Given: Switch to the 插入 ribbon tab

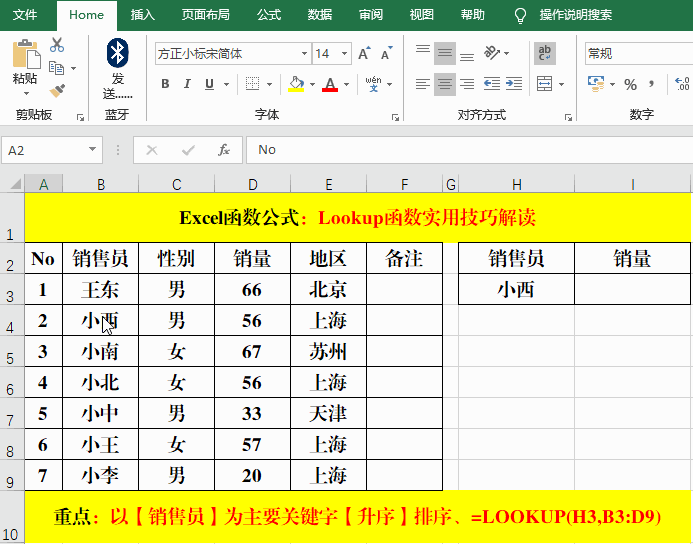Looking at the screenshot, I should [x=143, y=15].
